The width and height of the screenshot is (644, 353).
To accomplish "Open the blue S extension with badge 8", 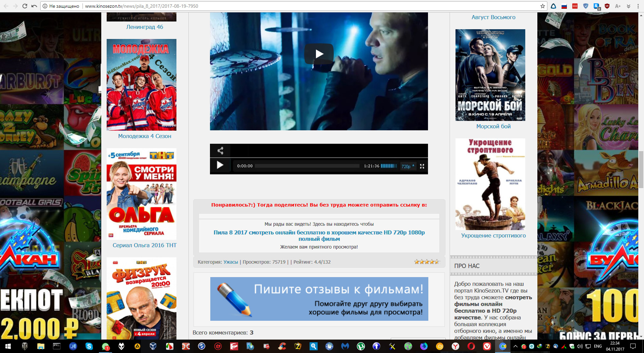I will tap(597, 6).
